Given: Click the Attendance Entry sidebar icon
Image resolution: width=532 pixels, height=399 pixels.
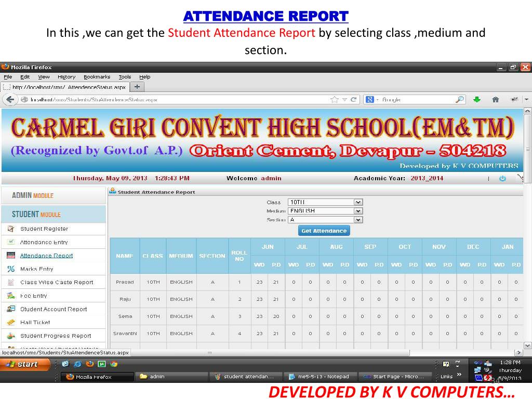Looking at the screenshot, I should click(11, 242).
